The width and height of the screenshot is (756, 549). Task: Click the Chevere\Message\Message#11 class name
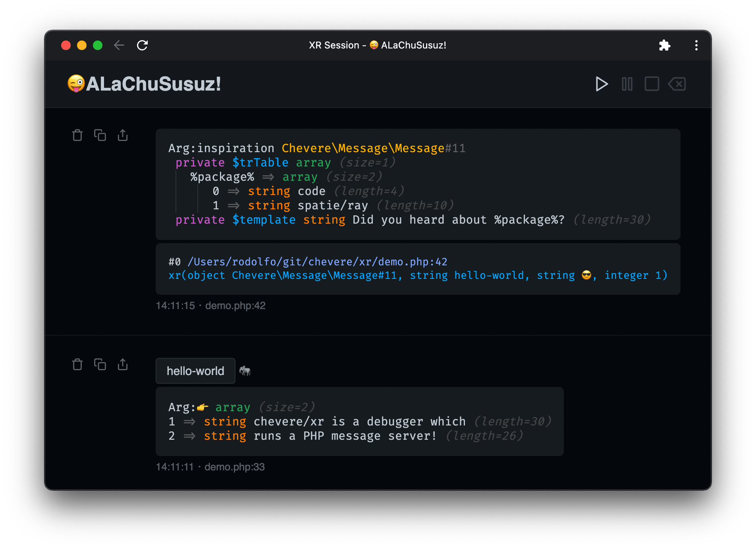coord(373,148)
